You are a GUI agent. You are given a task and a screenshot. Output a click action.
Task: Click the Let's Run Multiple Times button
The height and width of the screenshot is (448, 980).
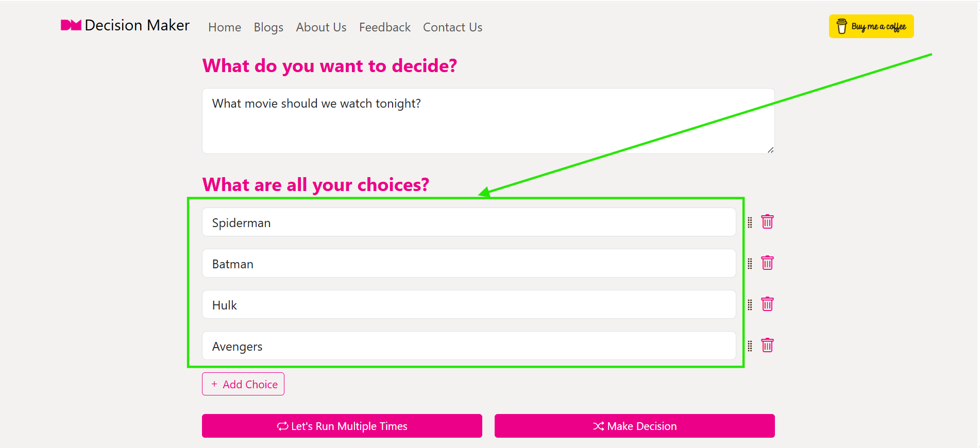342,426
